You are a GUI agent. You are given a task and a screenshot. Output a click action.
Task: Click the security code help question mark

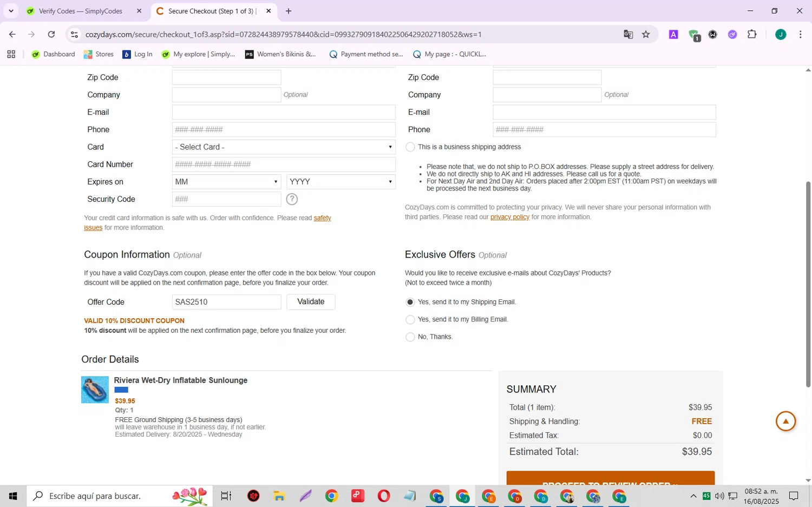click(292, 199)
